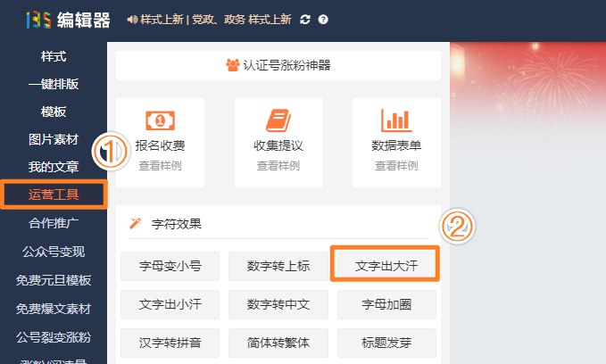Open 一键排版 from the sidebar

tap(54, 85)
